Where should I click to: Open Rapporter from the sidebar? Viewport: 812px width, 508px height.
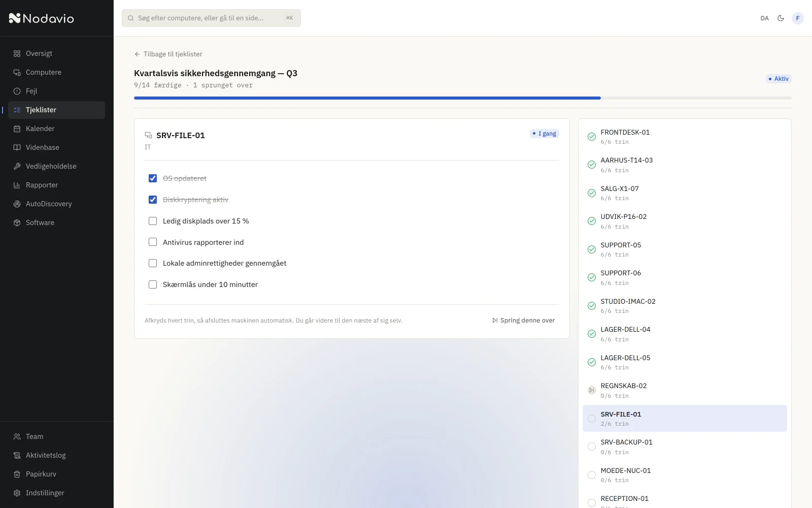click(56, 185)
